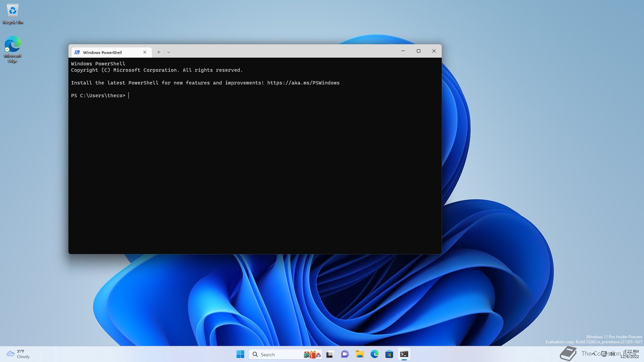Open the Windows Start menu
The width and height of the screenshot is (644, 362).
240,354
